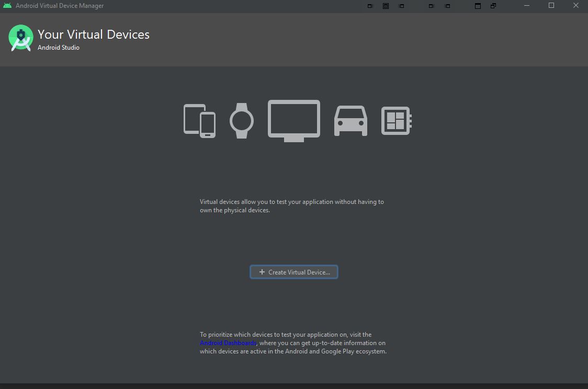The height and width of the screenshot is (389, 588).
Task: Click the "Android Virtual Device Manager" window title
Action: (60, 6)
